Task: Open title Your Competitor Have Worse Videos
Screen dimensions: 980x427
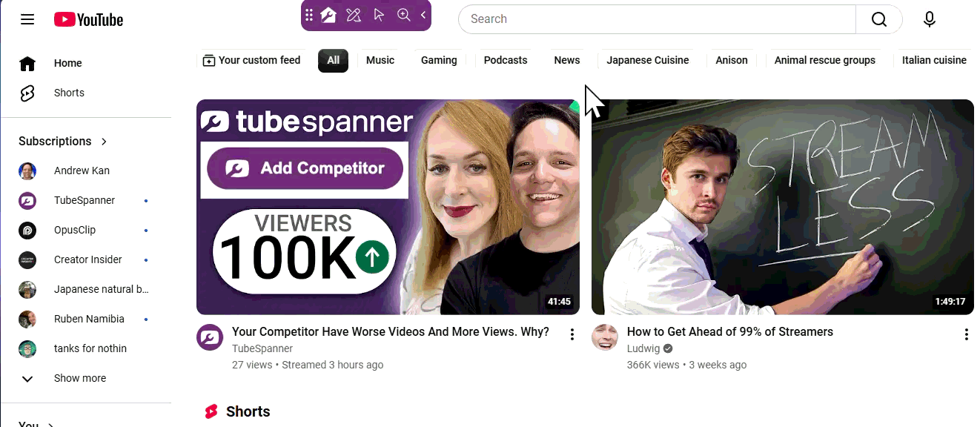Action: tap(391, 331)
